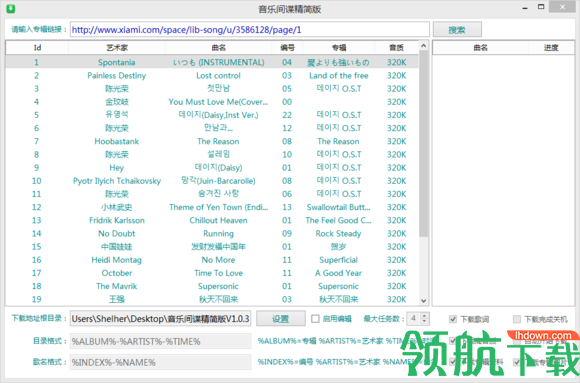This screenshot has height=383, width=580.
Task: Focus the album link URL input field
Action: [x=250, y=30]
